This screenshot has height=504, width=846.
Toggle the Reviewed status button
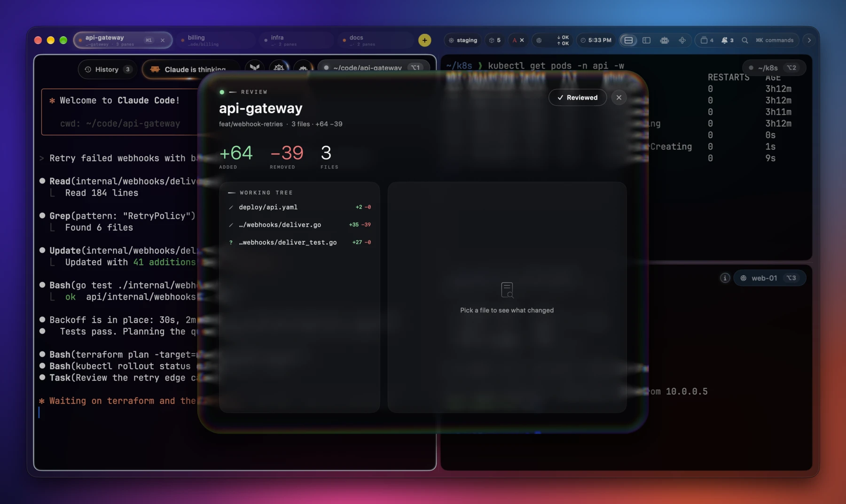coord(577,98)
